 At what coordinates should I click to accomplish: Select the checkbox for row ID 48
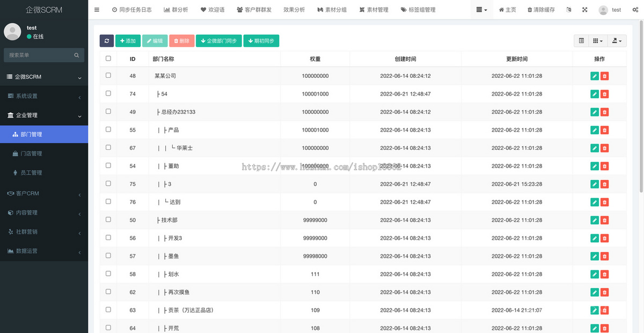coord(108,76)
